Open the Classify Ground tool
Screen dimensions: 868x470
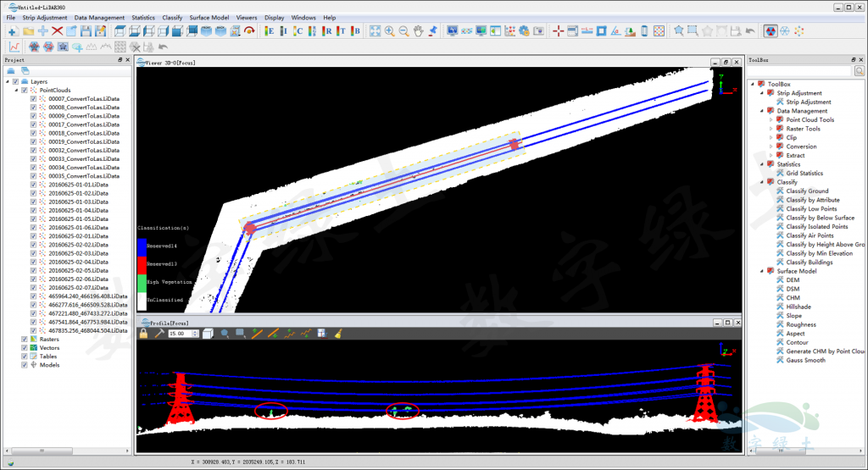(x=807, y=191)
